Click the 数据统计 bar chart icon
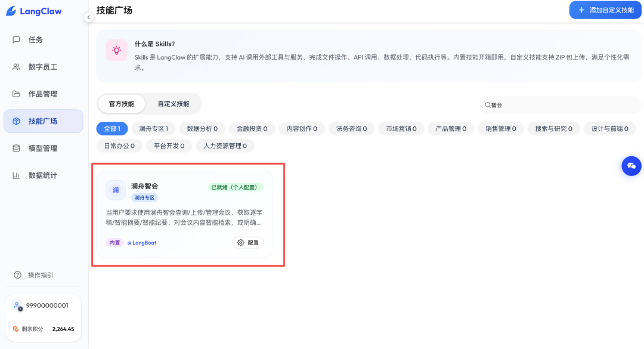Viewport: 644px width, 349px height. click(16, 175)
